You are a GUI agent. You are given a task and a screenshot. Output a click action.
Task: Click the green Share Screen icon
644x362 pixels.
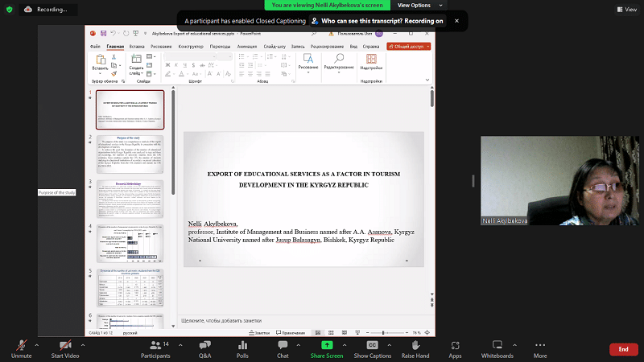coord(327,344)
